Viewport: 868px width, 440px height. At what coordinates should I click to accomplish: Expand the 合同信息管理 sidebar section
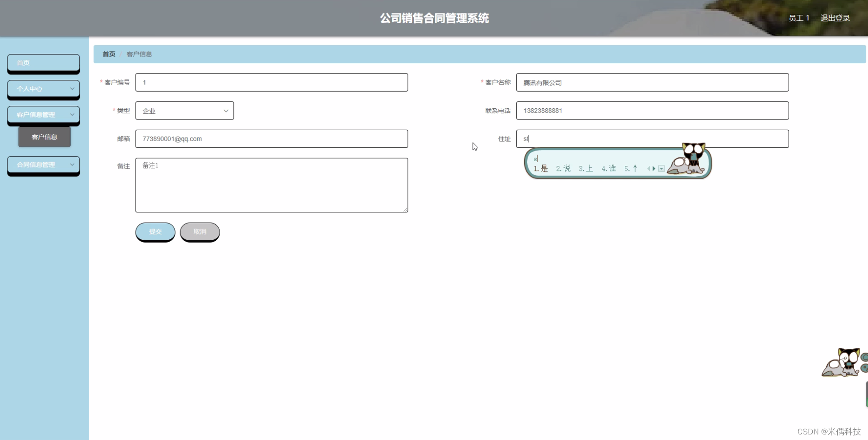(43, 164)
